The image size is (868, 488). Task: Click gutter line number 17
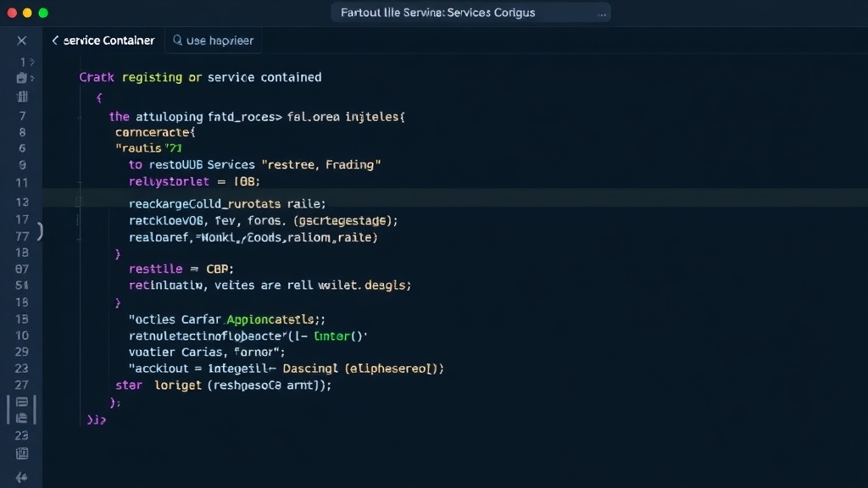tap(21, 219)
